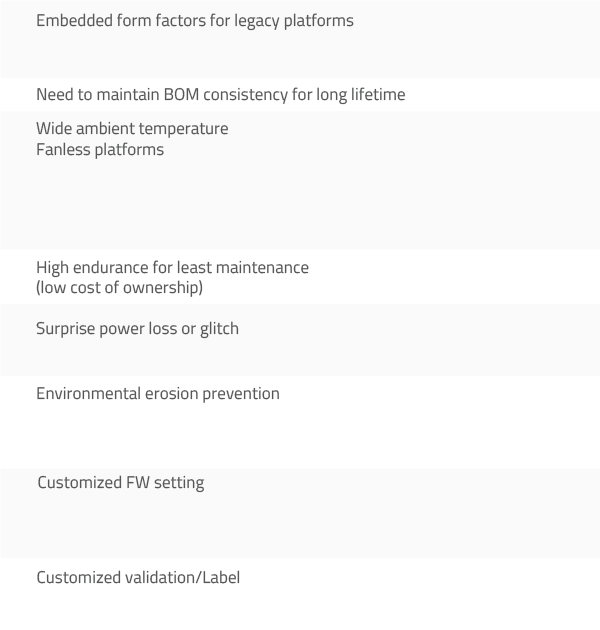Click the word 'Environmental' in erosion row
The image size is (600, 630).
point(88,394)
